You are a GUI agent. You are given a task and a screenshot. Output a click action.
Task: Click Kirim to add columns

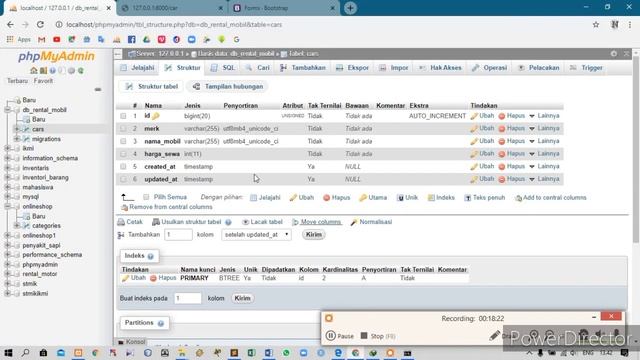pyautogui.click(x=313, y=235)
